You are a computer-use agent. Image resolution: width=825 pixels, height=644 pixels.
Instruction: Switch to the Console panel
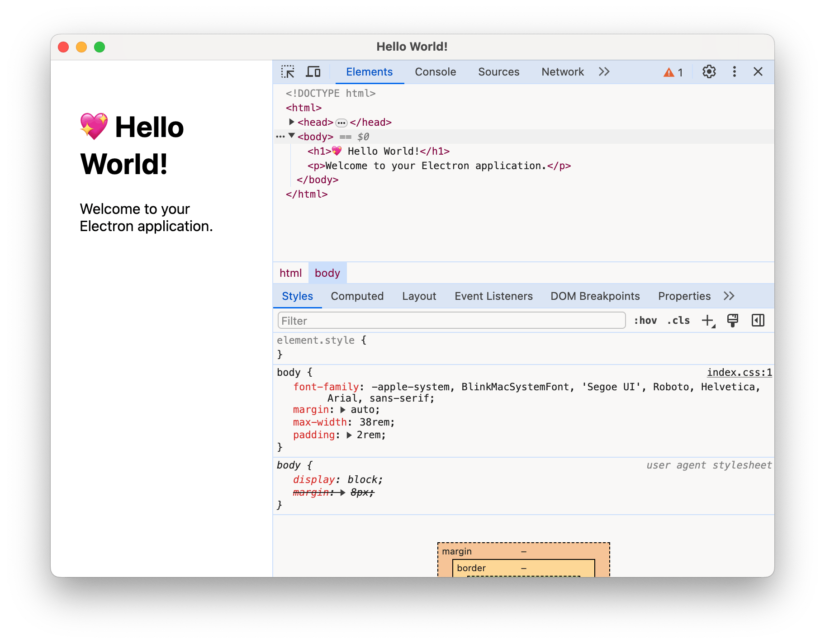(435, 71)
